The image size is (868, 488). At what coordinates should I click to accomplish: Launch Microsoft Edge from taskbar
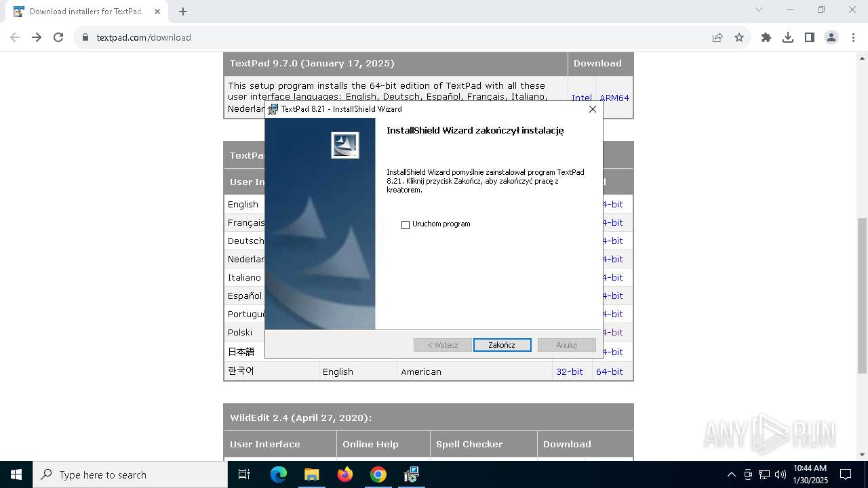[279, 474]
